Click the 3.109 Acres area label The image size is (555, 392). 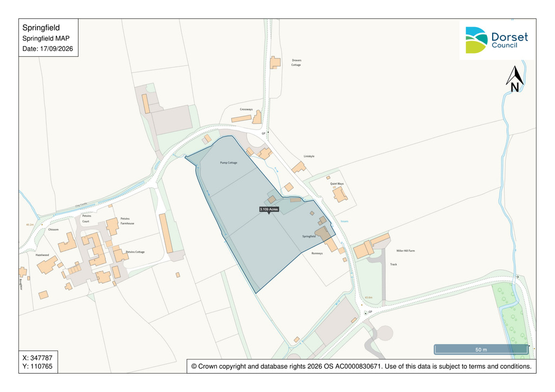coord(269,210)
